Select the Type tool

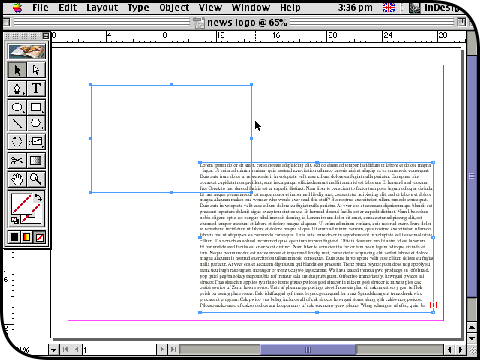pyautogui.click(x=36, y=89)
